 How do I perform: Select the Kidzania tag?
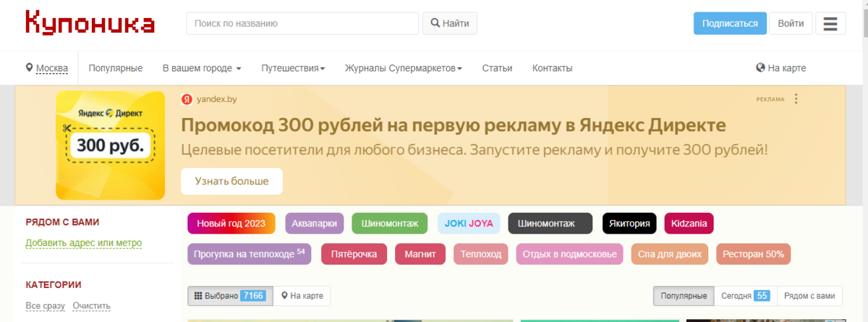[689, 224]
